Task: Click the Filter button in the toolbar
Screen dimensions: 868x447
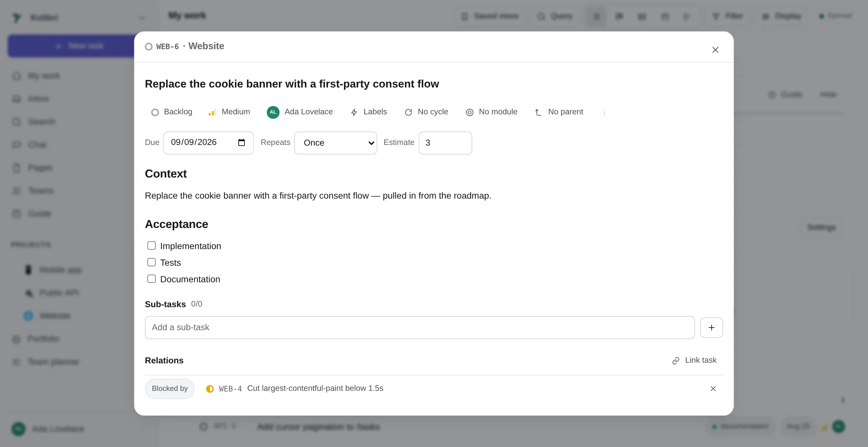Action: pos(728,16)
